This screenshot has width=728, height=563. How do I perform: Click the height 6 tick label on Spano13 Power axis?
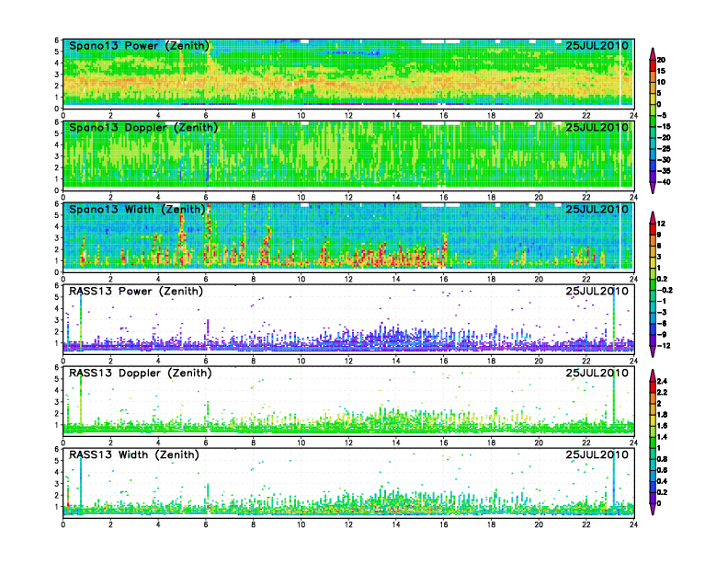[57, 40]
